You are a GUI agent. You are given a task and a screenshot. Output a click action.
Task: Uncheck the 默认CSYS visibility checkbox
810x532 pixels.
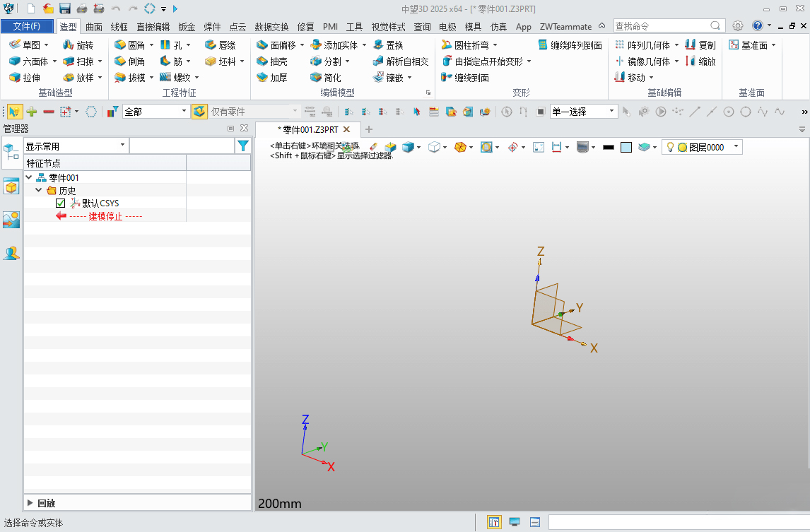tap(60, 203)
